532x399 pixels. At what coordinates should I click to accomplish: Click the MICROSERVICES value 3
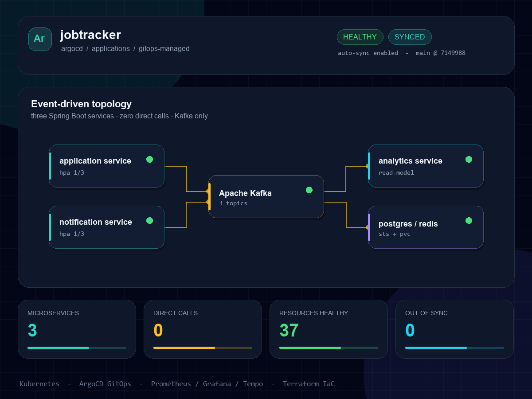coord(32,331)
